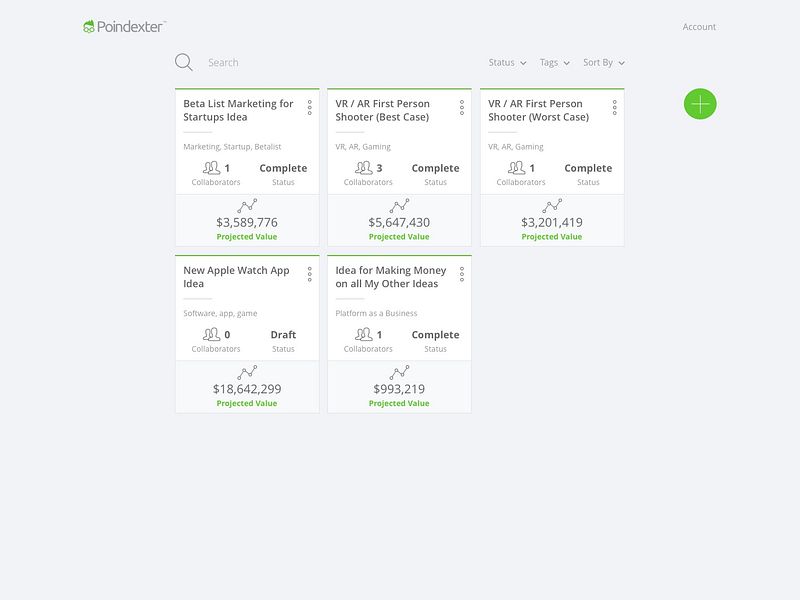Click the Draft status on Apple Watch card
This screenshot has width=800, height=600.
click(x=283, y=335)
